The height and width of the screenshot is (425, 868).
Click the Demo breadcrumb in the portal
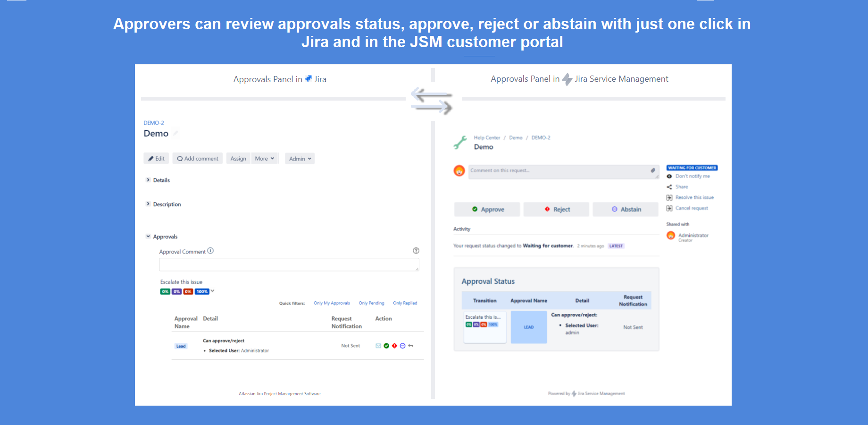click(516, 137)
